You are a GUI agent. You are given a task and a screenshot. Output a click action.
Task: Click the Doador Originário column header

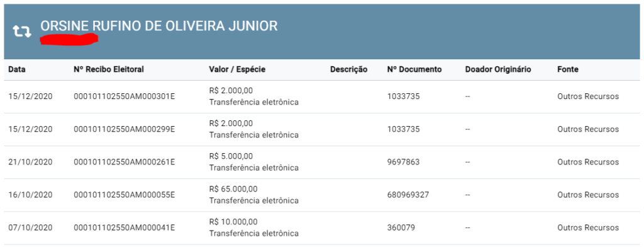(x=498, y=69)
